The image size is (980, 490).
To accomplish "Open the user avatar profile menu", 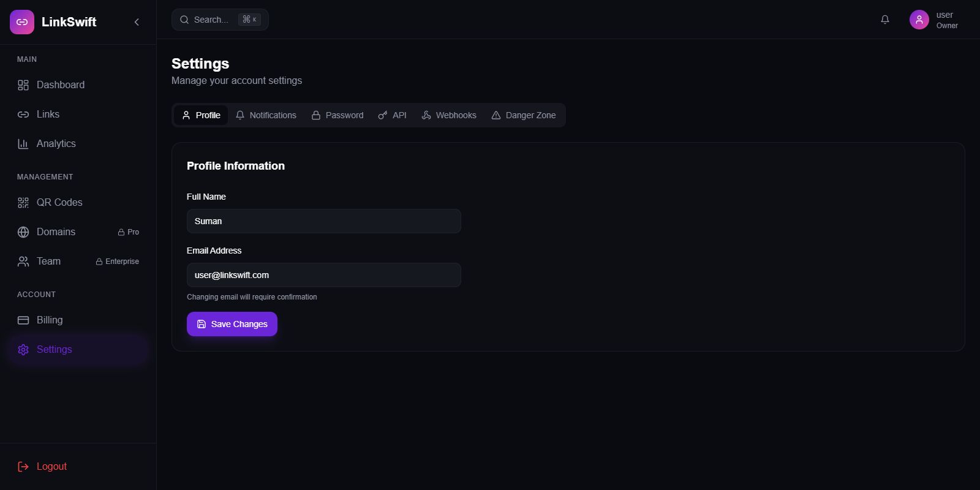I will [919, 20].
